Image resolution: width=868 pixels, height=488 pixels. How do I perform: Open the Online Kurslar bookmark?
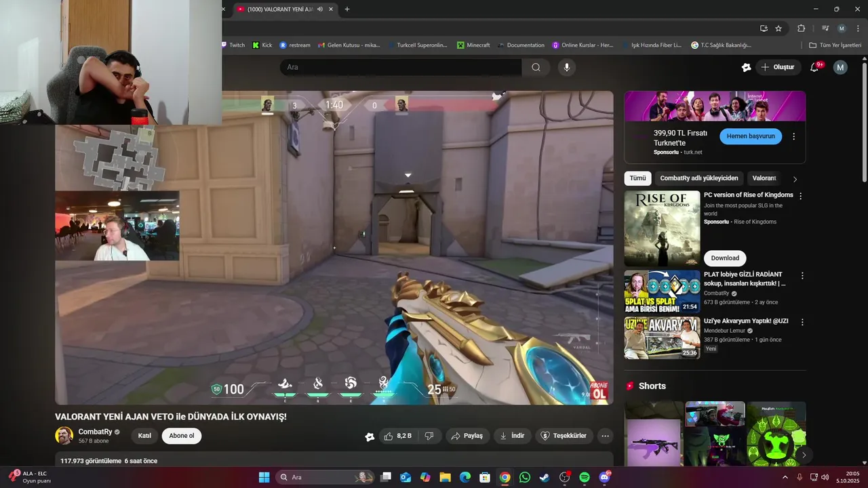click(583, 45)
